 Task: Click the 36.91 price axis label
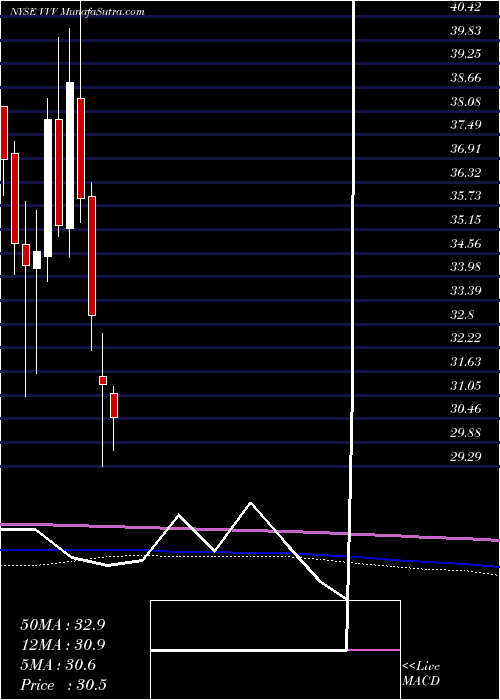pyautogui.click(x=464, y=149)
